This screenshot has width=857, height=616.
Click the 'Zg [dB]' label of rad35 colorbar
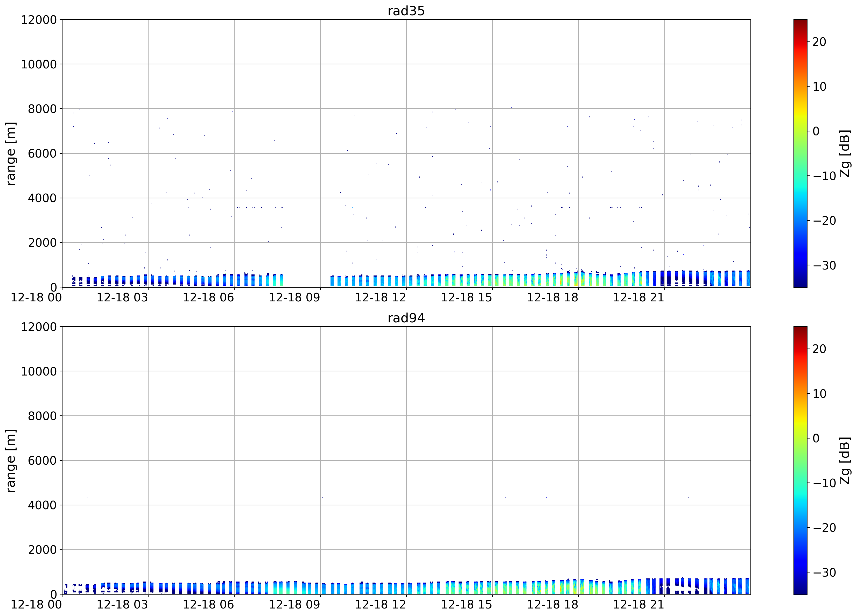tap(845, 153)
